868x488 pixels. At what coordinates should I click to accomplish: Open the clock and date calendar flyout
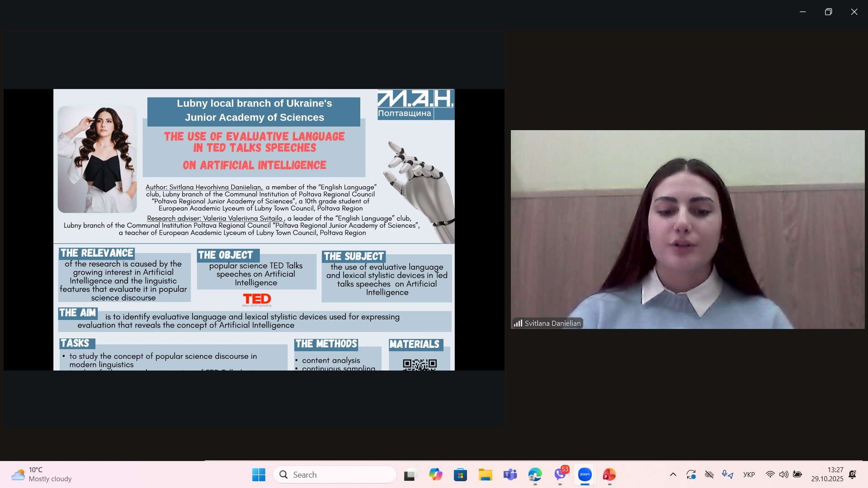coord(827,474)
